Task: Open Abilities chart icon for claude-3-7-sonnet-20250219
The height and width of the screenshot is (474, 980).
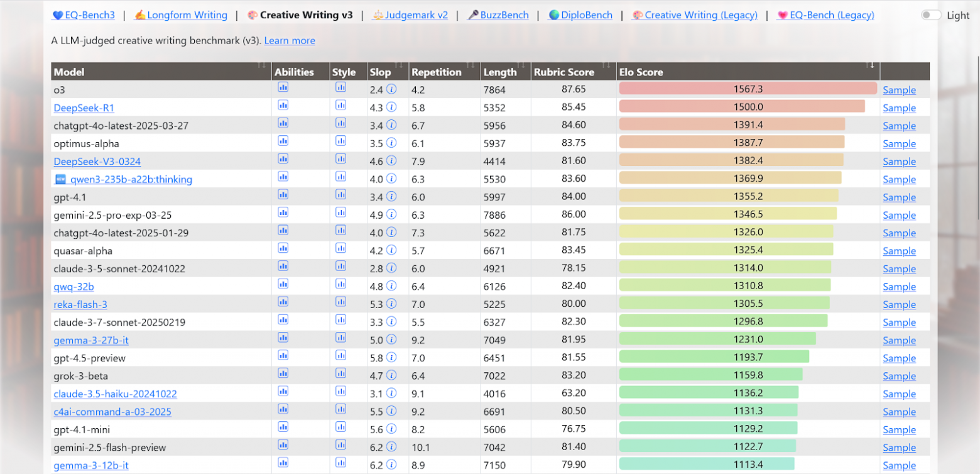Action: pos(283,320)
